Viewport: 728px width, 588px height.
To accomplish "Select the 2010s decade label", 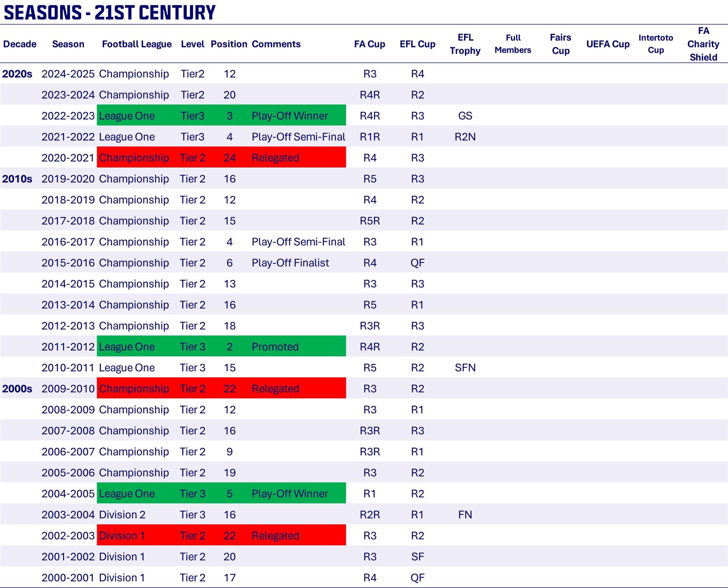I will pos(17,178).
